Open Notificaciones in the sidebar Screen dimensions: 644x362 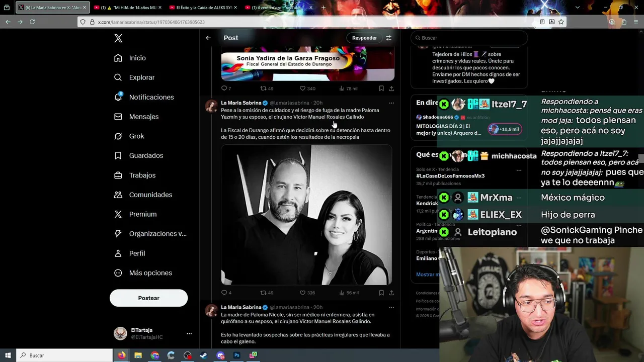click(x=144, y=97)
